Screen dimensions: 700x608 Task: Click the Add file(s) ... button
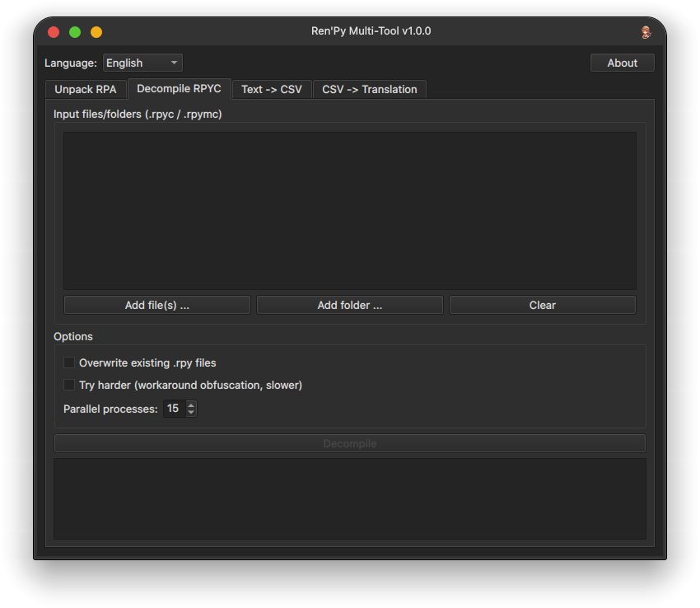pyautogui.click(x=157, y=305)
